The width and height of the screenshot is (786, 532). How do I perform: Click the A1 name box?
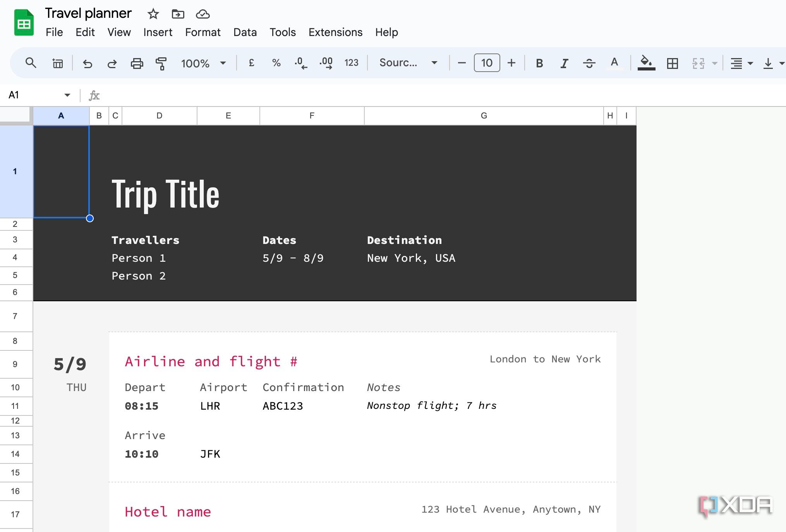(x=35, y=95)
